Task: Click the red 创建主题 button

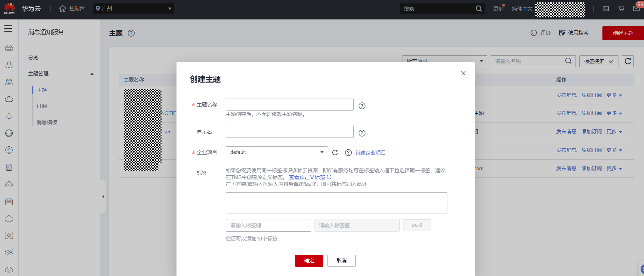Action: click(x=623, y=33)
